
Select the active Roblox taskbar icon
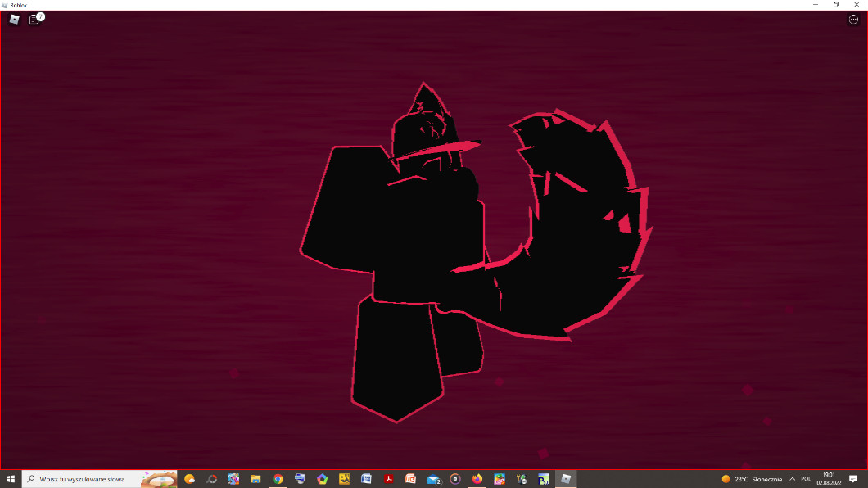coord(566,479)
